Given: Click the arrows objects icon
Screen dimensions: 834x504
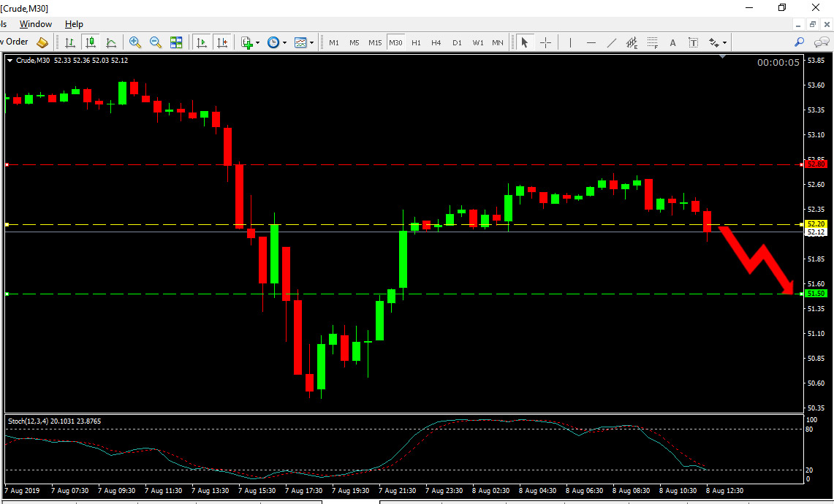Looking at the screenshot, I should (x=714, y=42).
